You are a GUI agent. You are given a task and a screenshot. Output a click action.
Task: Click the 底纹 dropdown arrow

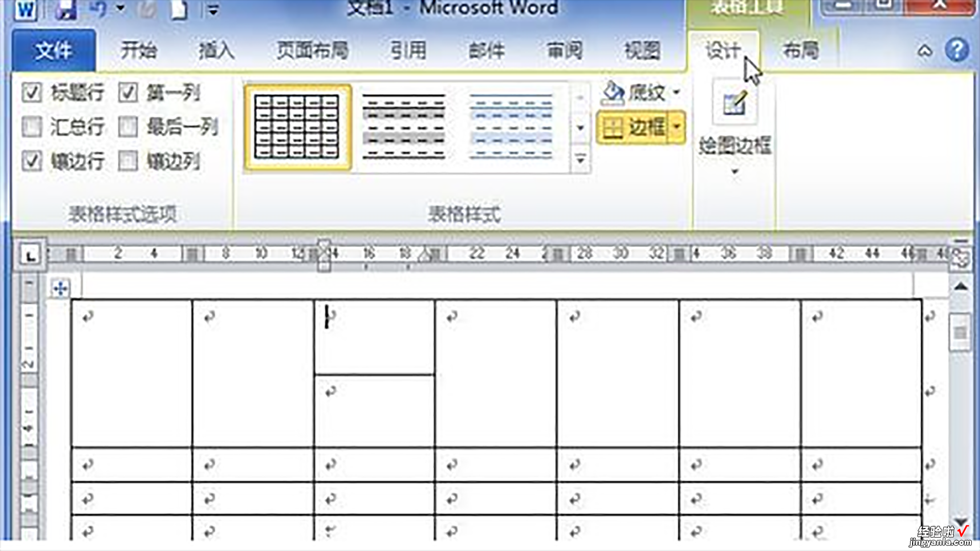click(x=676, y=93)
